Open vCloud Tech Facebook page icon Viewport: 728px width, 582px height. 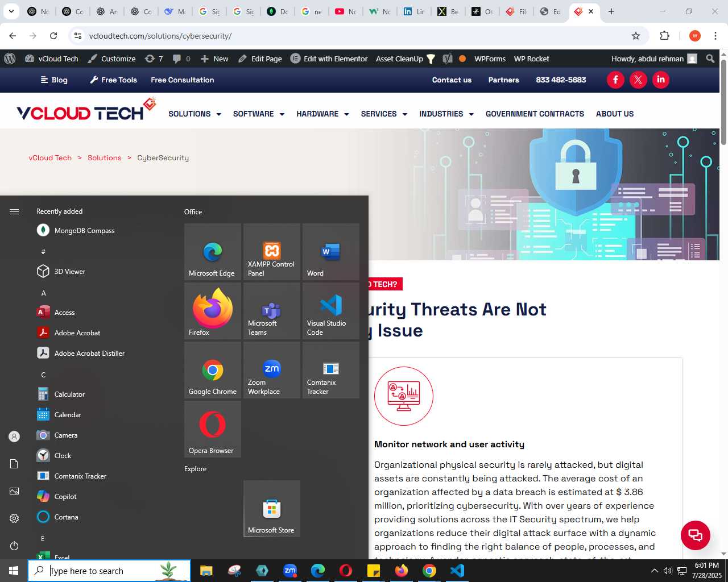(x=615, y=80)
